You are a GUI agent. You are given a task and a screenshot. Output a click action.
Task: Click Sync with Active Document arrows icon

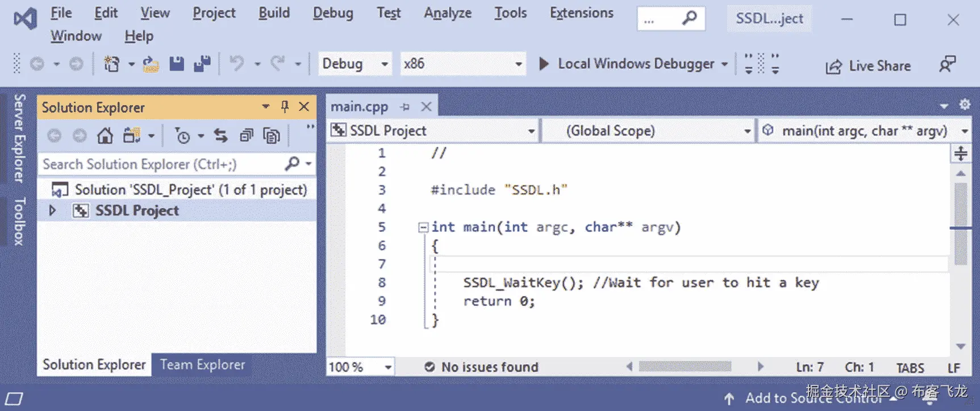coord(220,136)
